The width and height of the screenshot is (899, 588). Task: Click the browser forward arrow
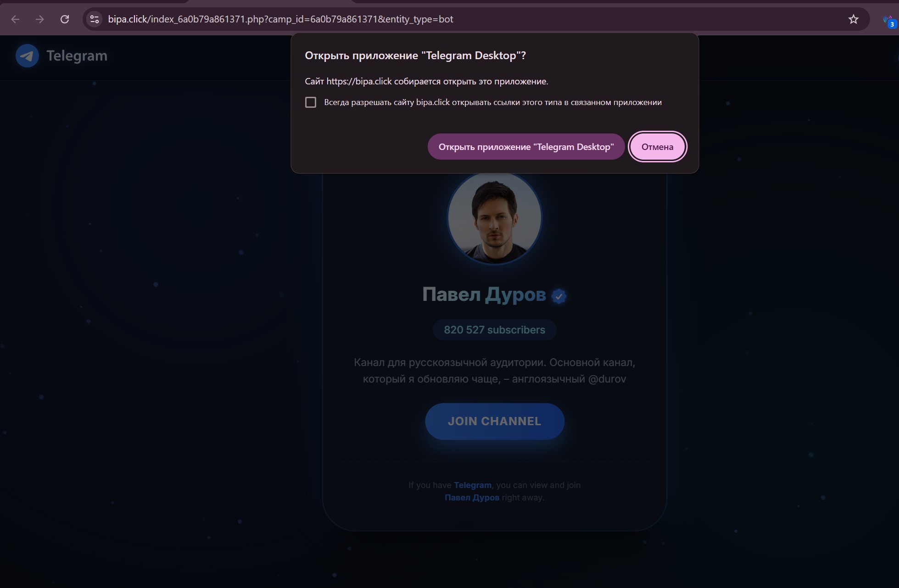pyautogui.click(x=40, y=19)
